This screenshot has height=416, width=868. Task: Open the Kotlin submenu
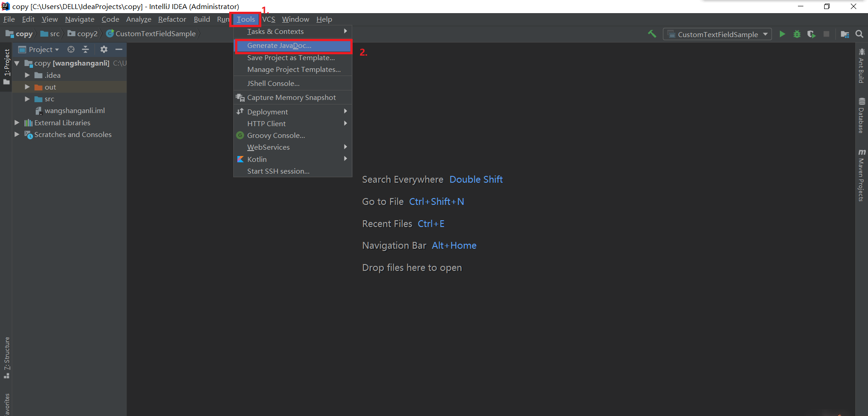pos(292,159)
